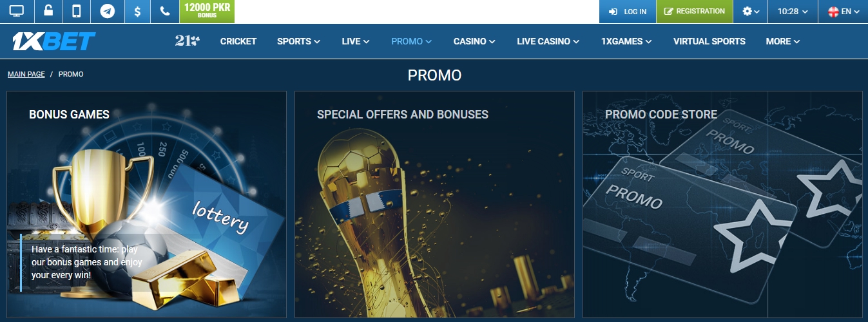Click the dollar sign payments icon
The height and width of the screenshot is (322, 868).
click(x=137, y=11)
